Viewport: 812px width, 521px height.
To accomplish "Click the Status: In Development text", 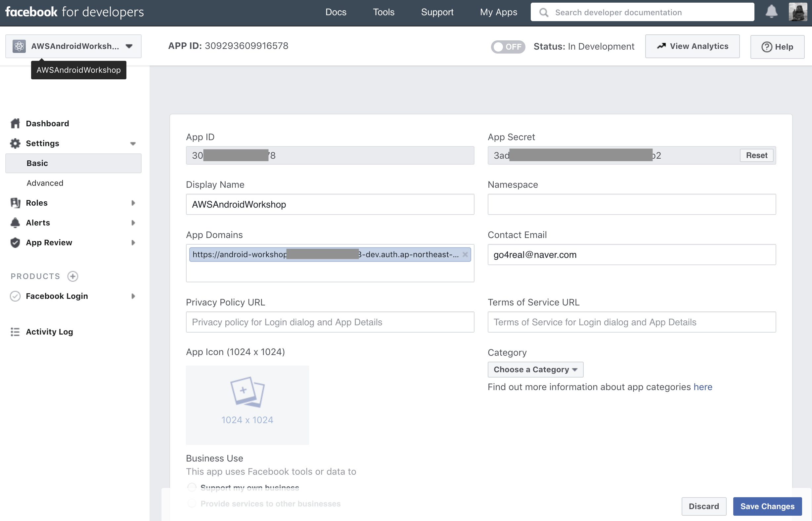I will point(584,46).
